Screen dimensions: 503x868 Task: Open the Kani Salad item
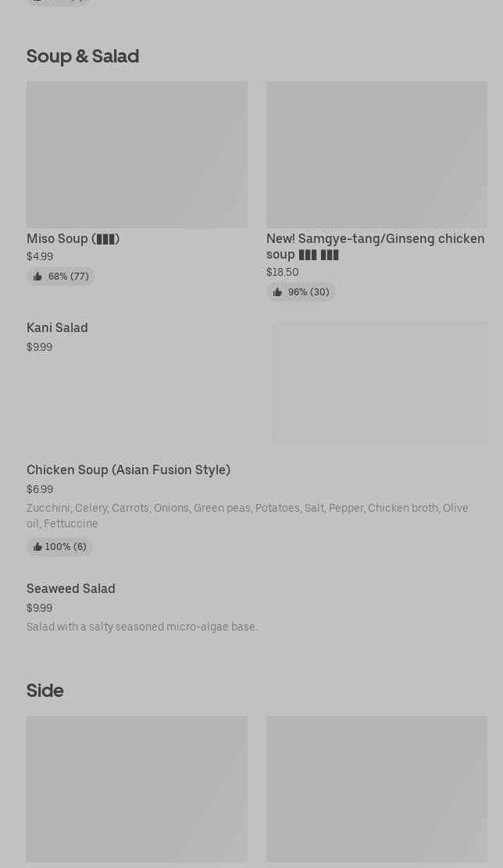click(x=57, y=328)
